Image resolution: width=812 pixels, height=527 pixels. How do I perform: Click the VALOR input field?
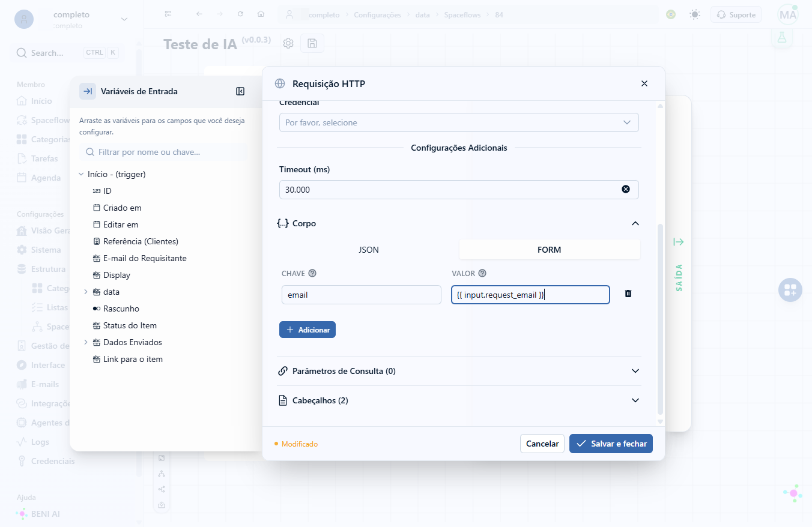tap(531, 295)
